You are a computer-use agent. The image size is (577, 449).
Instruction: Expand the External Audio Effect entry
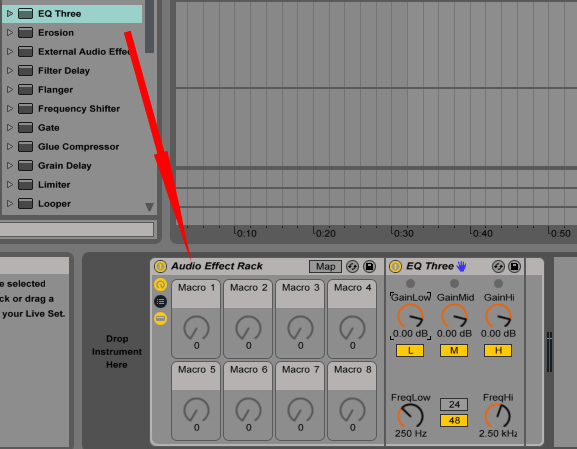pyautogui.click(x=10, y=52)
